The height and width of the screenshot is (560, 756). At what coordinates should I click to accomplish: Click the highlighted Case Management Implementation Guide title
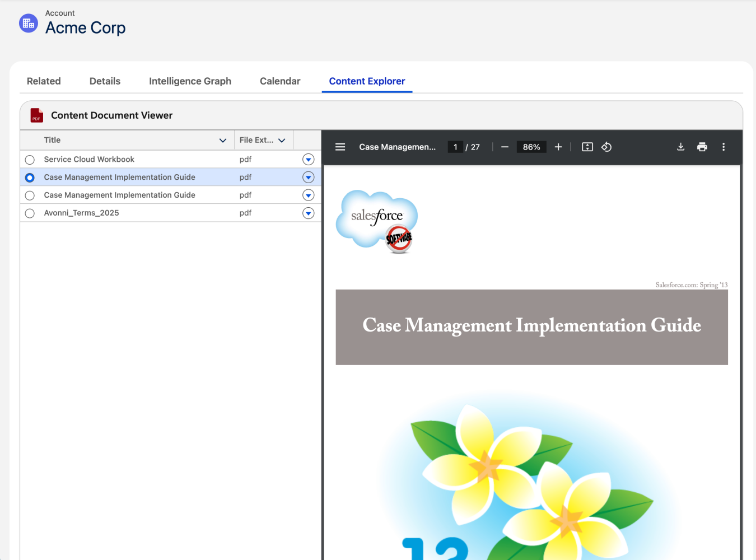coord(119,178)
